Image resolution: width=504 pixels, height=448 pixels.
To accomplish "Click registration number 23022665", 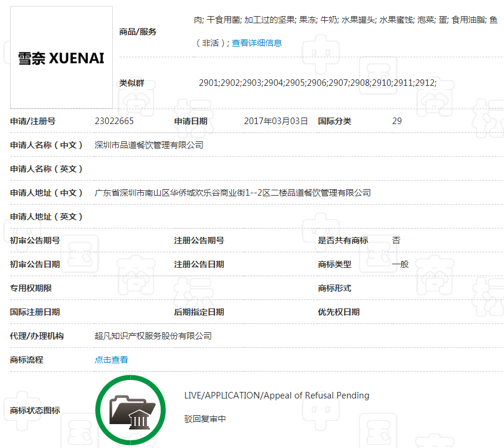I will (114, 121).
